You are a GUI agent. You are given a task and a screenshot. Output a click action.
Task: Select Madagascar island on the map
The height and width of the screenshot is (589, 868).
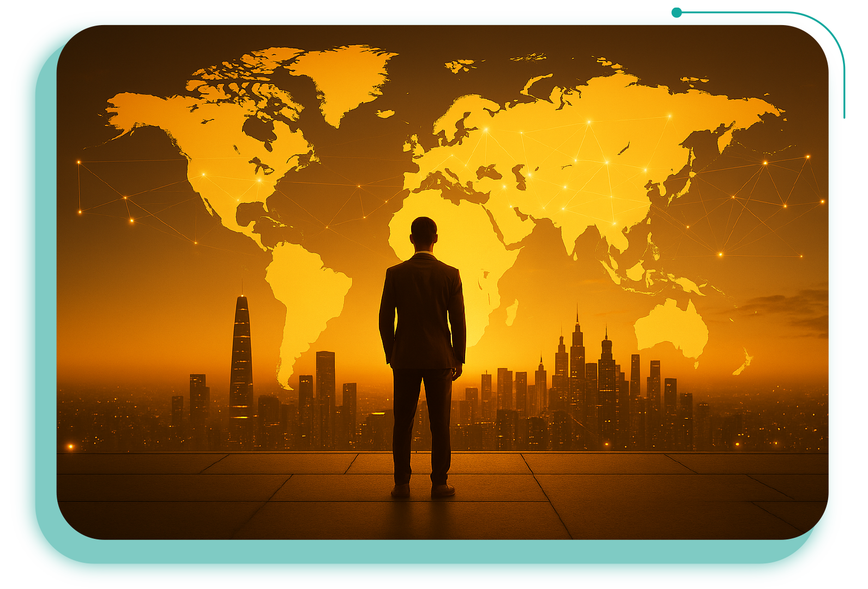point(511,312)
